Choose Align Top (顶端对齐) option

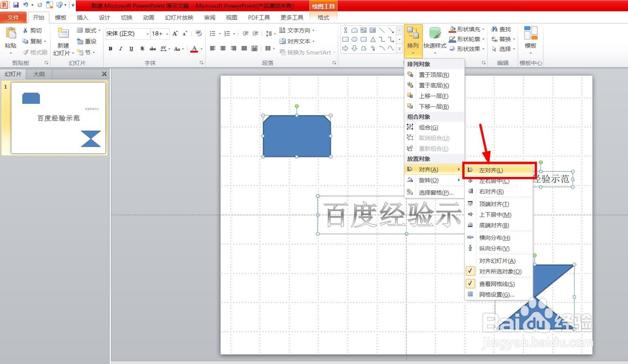click(x=498, y=204)
